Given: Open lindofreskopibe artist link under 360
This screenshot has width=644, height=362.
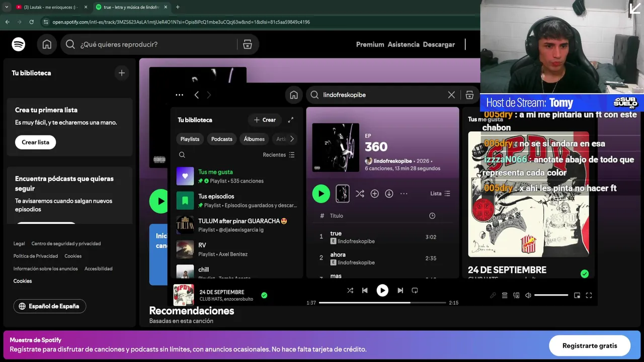Looking at the screenshot, I should [392, 161].
